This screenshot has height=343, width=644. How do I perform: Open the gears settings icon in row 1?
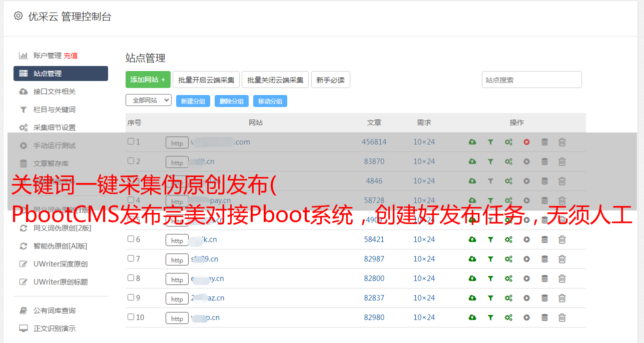tap(508, 142)
